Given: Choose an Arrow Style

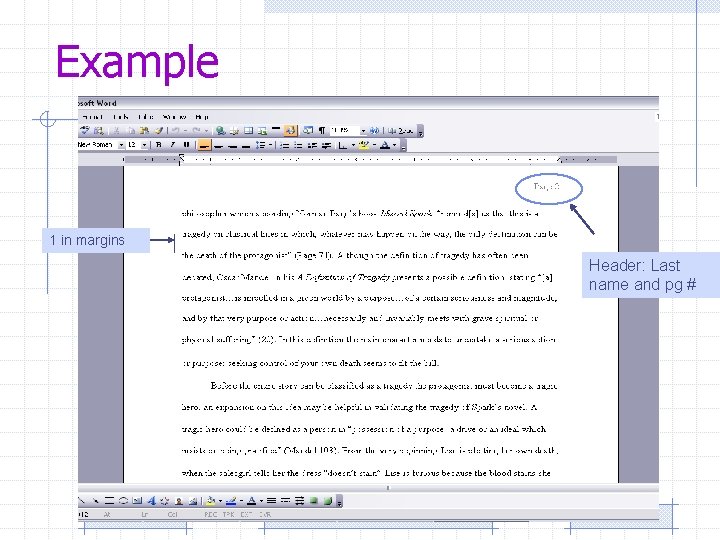Looking at the screenshot, I should [299, 501].
